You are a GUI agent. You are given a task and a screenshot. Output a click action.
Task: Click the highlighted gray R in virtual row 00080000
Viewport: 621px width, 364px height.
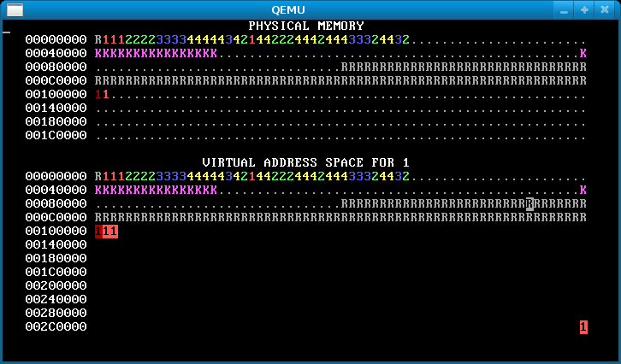530,203
